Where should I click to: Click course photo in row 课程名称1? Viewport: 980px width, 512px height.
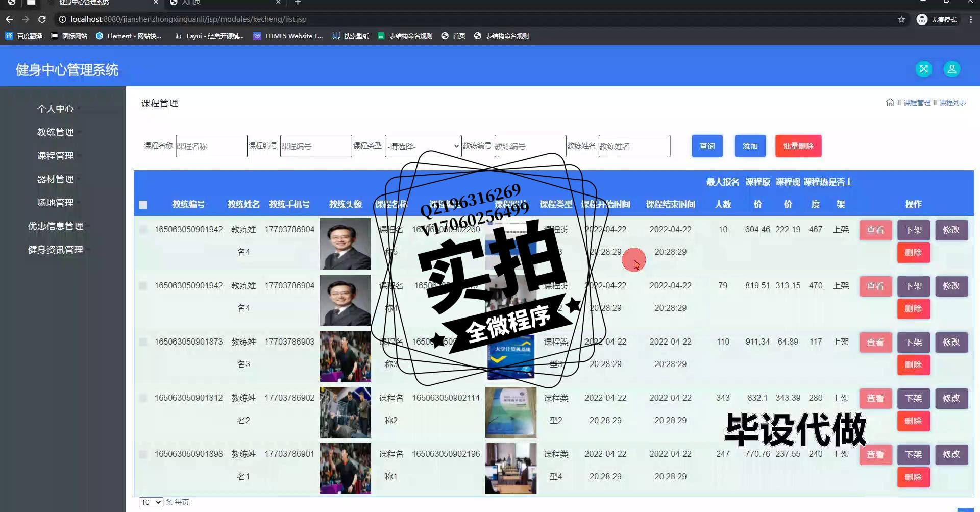511,469
